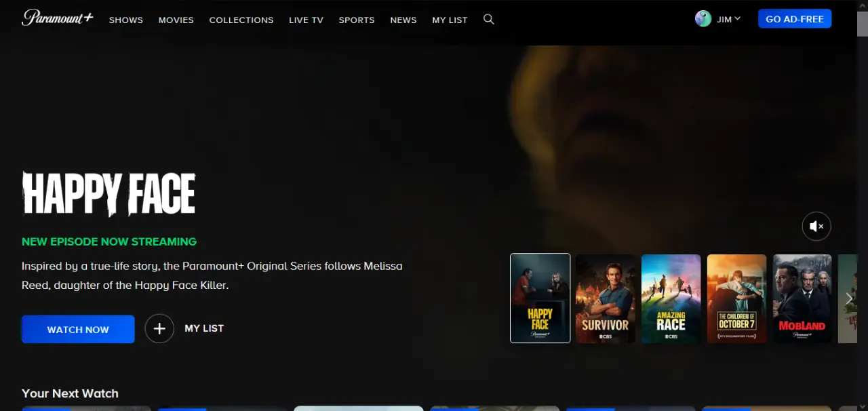Image resolution: width=868 pixels, height=411 pixels.
Task: Unmute the hero trailer audio
Action: point(816,227)
